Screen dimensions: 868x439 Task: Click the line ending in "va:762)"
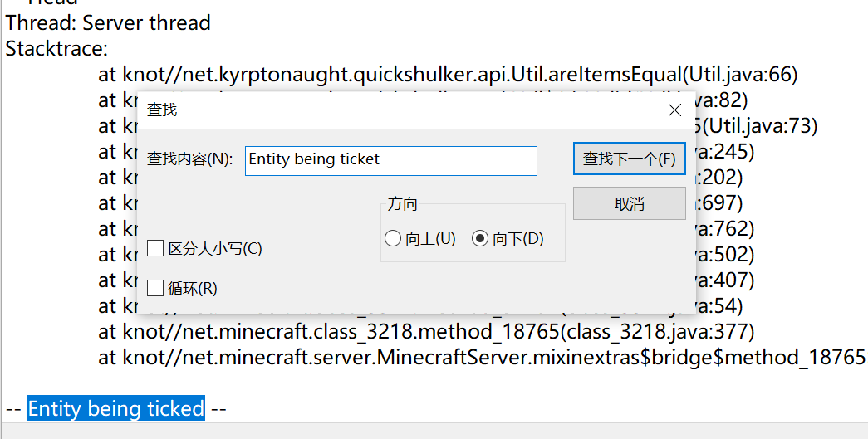coord(724,228)
